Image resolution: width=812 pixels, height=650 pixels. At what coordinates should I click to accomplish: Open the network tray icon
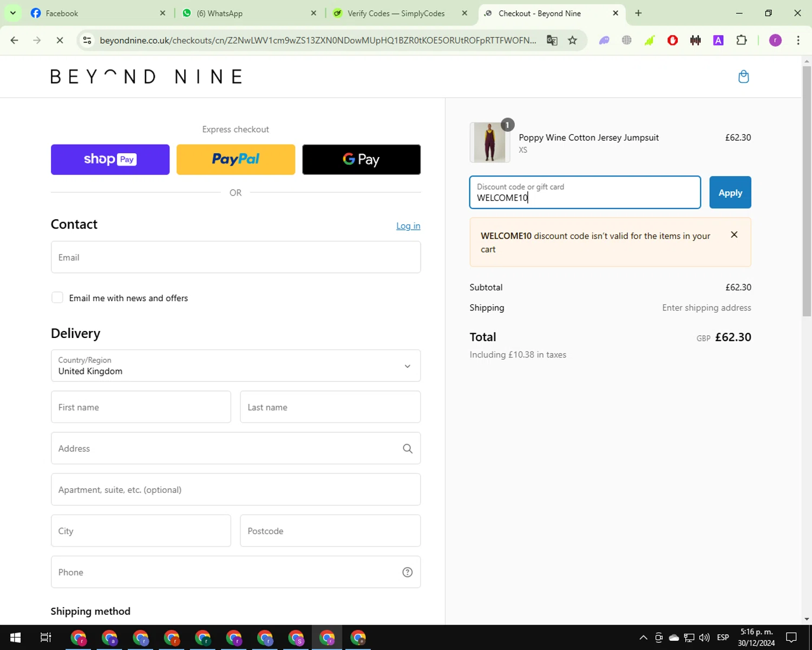point(689,638)
